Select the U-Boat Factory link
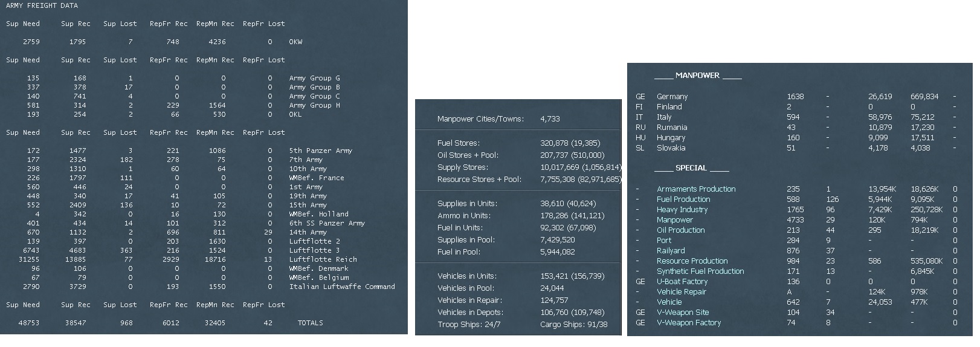The width and height of the screenshot is (980, 347). click(x=682, y=282)
